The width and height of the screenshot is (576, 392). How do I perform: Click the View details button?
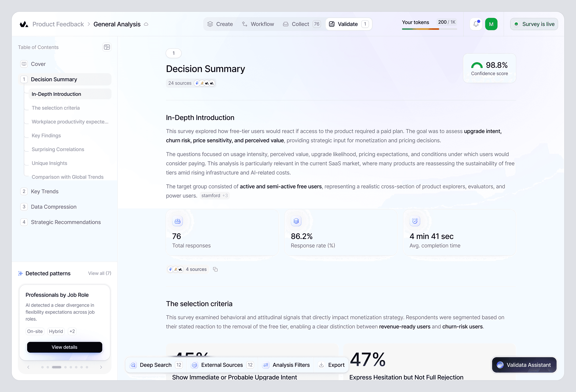pos(64,347)
